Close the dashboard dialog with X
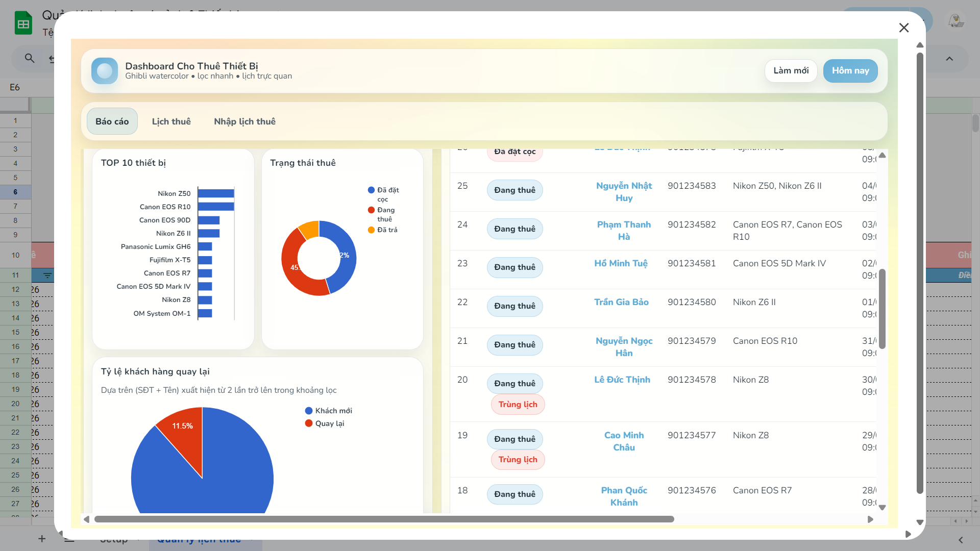 (904, 28)
